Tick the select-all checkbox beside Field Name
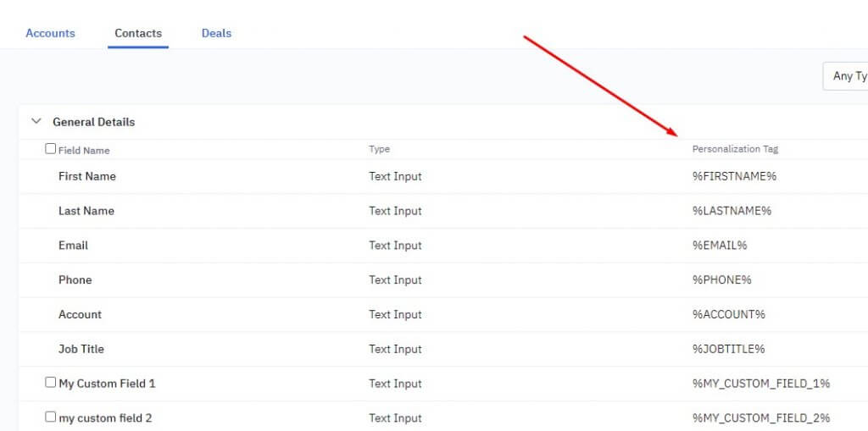 point(51,149)
